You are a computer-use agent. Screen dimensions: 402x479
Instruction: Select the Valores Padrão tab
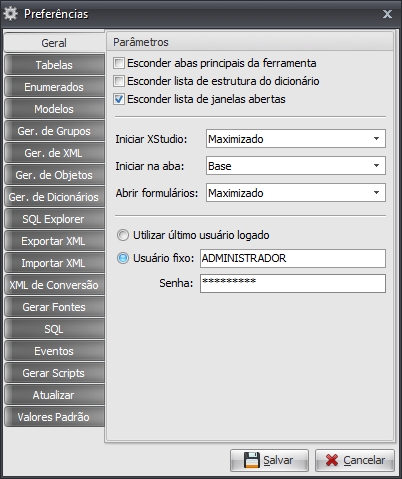[54, 417]
